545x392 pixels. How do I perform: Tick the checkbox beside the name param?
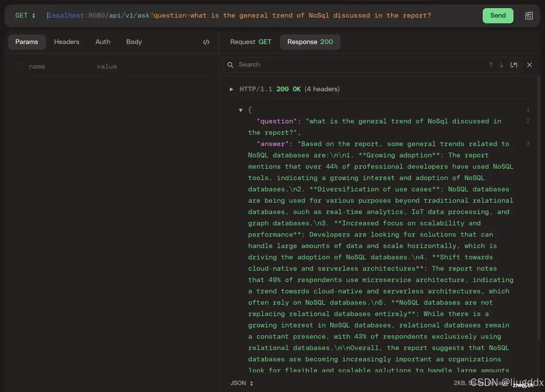coord(20,66)
